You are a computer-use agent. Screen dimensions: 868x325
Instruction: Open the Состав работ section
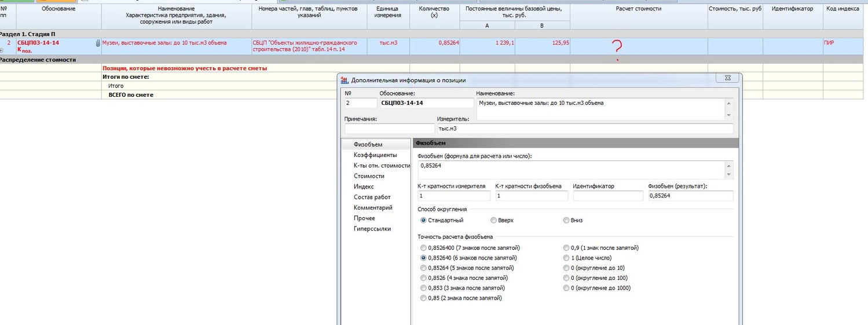[x=372, y=197]
